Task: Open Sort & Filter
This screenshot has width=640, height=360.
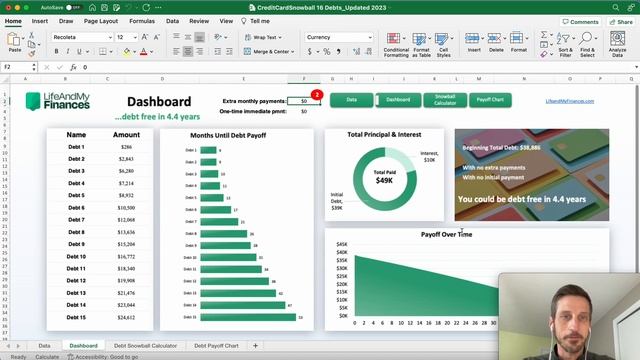Action: click(565, 45)
